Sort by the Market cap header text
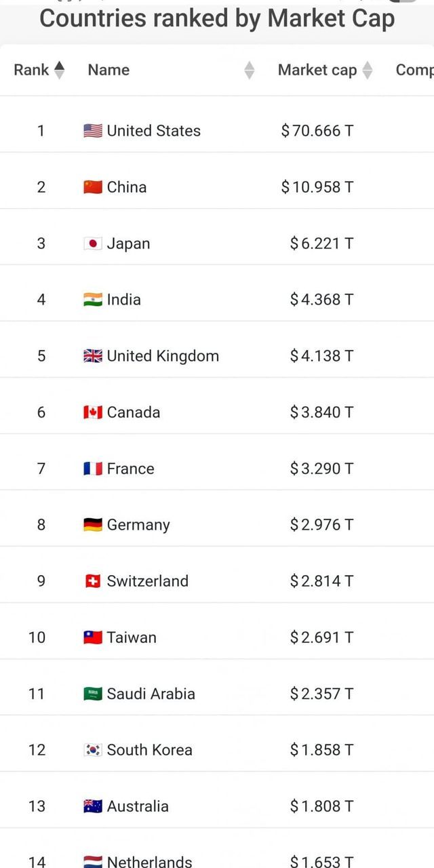Screen dimensions: 434x868 coord(317,70)
